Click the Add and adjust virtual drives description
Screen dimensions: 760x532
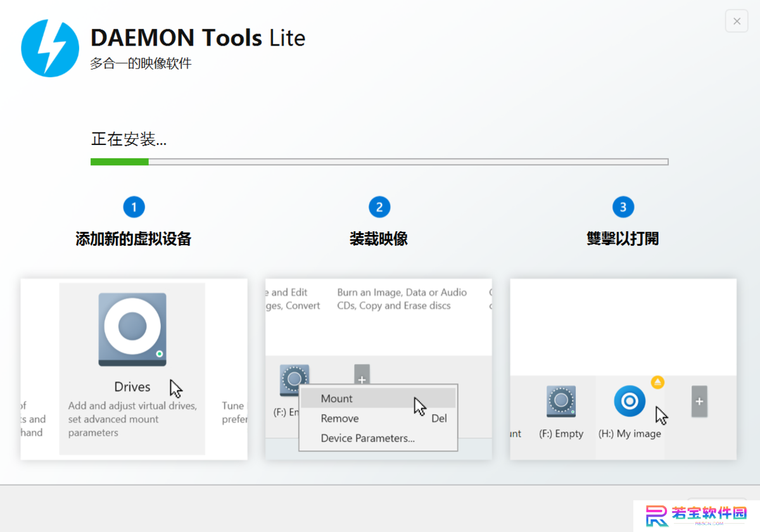132,419
